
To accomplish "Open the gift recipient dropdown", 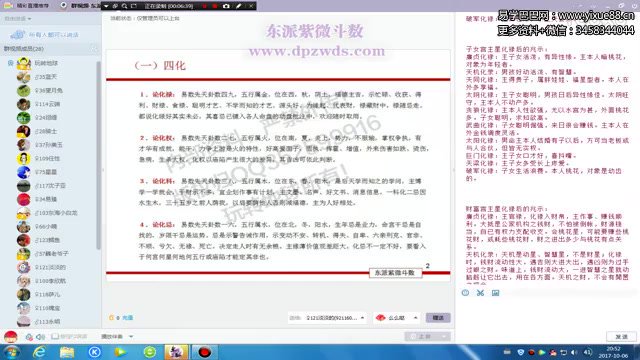I will 327,318.
